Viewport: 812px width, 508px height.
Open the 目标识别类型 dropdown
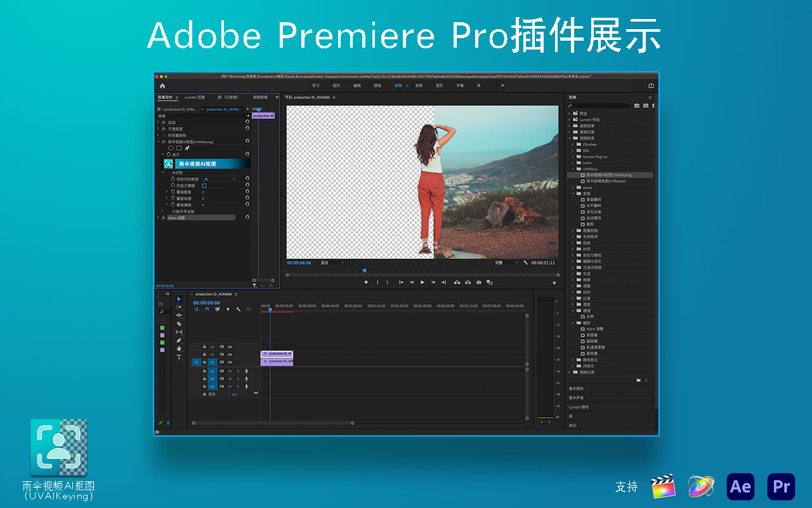coord(219,179)
